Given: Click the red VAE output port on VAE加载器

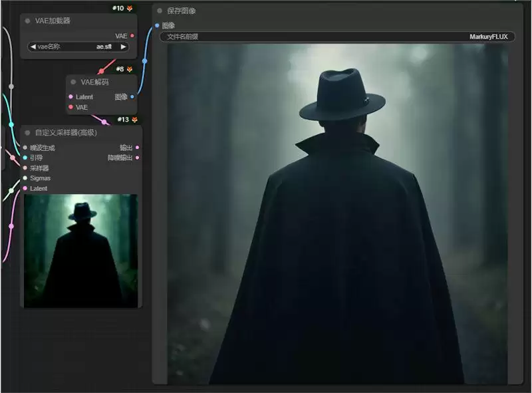Looking at the screenshot, I should tap(132, 36).
